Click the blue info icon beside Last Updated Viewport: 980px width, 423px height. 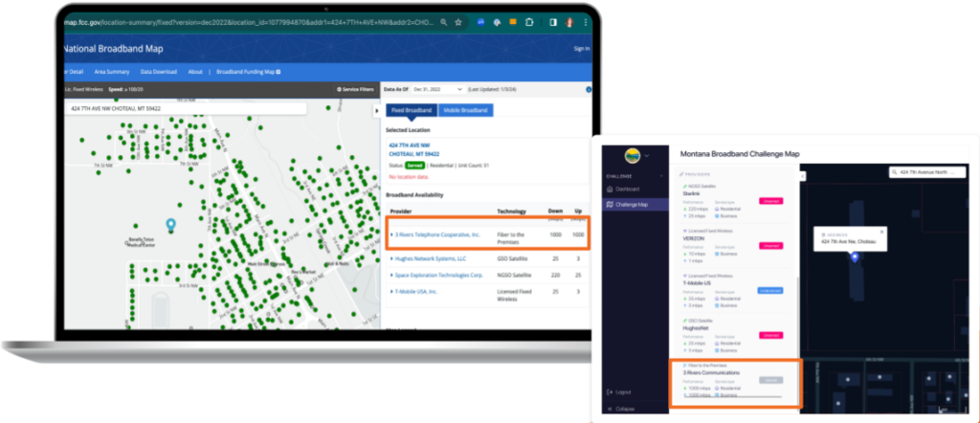click(589, 90)
